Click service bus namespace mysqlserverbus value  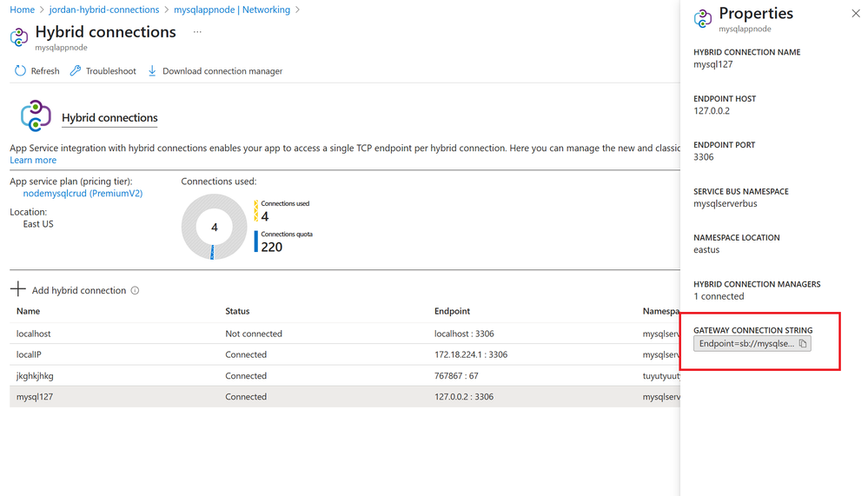tap(726, 204)
